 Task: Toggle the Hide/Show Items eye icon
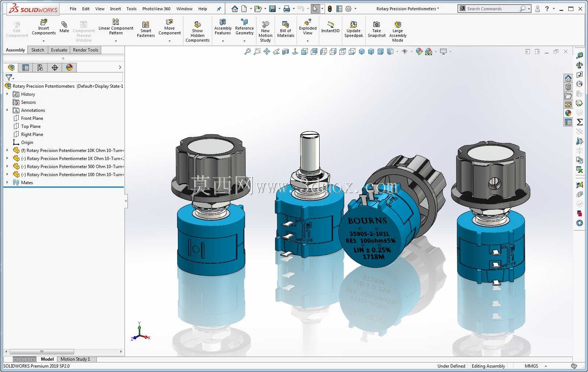pos(404,52)
